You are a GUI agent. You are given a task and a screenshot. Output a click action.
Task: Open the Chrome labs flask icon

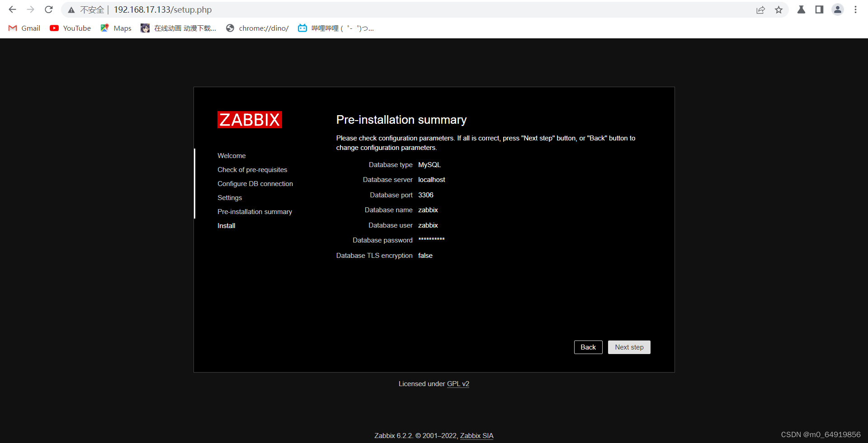click(x=801, y=9)
